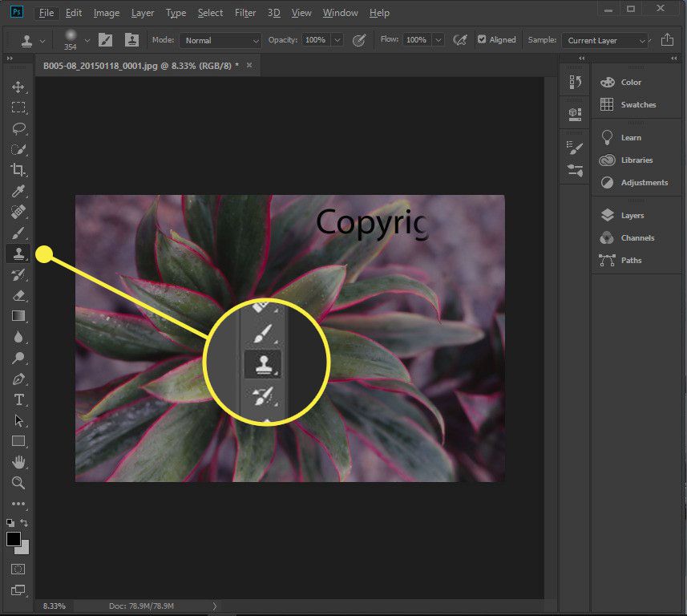Open the Sample Current Layer dropdown

click(x=605, y=40)
